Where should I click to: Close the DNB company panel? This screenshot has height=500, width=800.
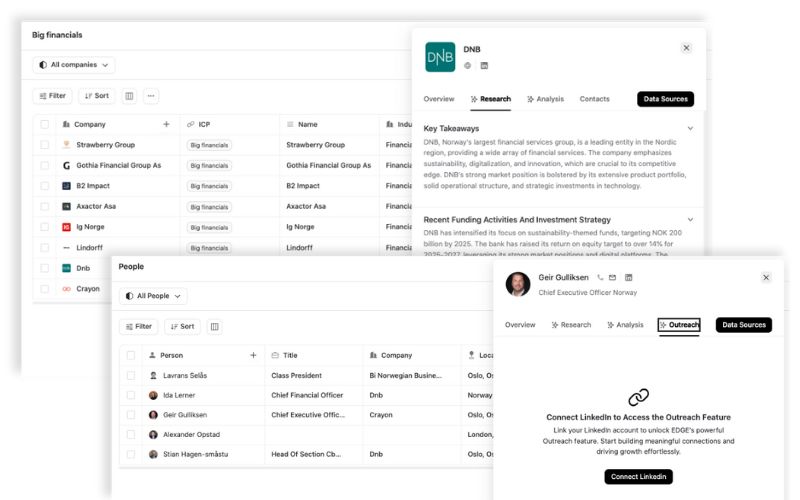(686, 48)
